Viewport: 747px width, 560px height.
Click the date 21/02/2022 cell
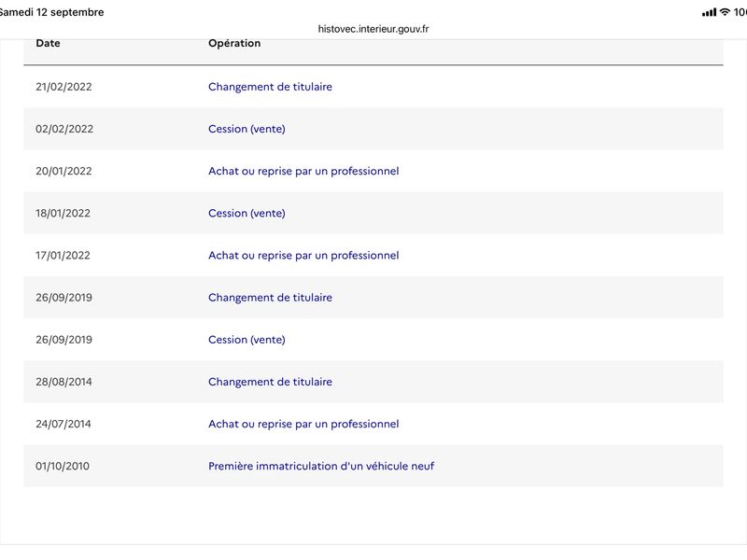(x=63, y=87)
